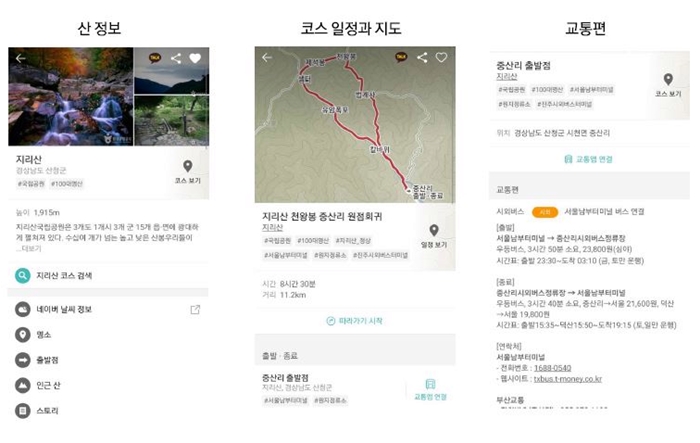Tap KakaoTalk share icon on map screen

[401, 57]
